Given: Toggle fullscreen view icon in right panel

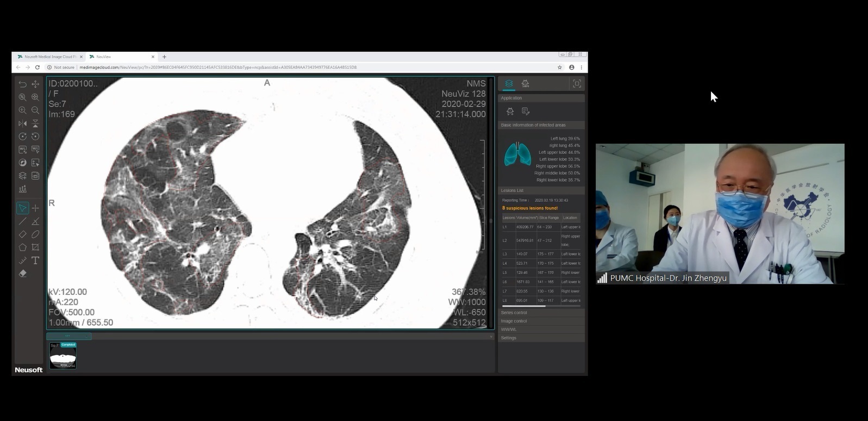Looking at the screenshot, I should click(x=577, y=83).
